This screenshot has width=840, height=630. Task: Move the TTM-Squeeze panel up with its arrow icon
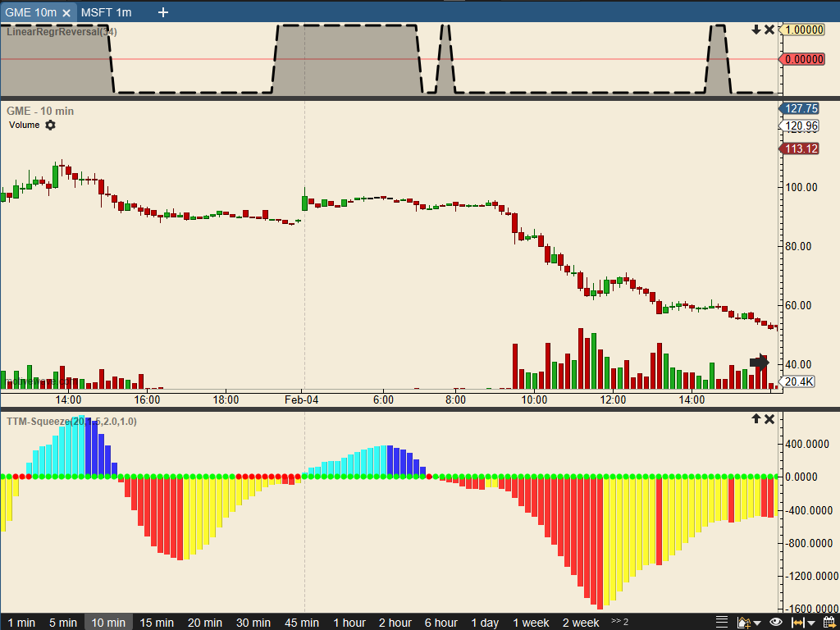755,418
